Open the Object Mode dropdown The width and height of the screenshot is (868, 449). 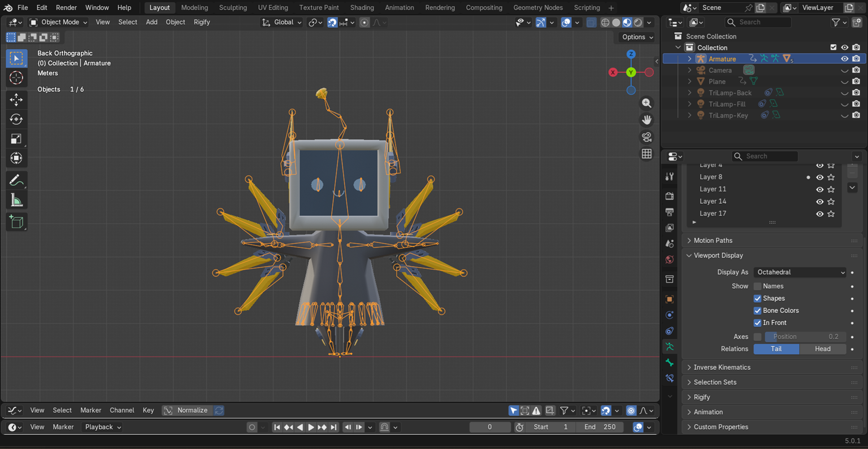(x=59, y=22)
